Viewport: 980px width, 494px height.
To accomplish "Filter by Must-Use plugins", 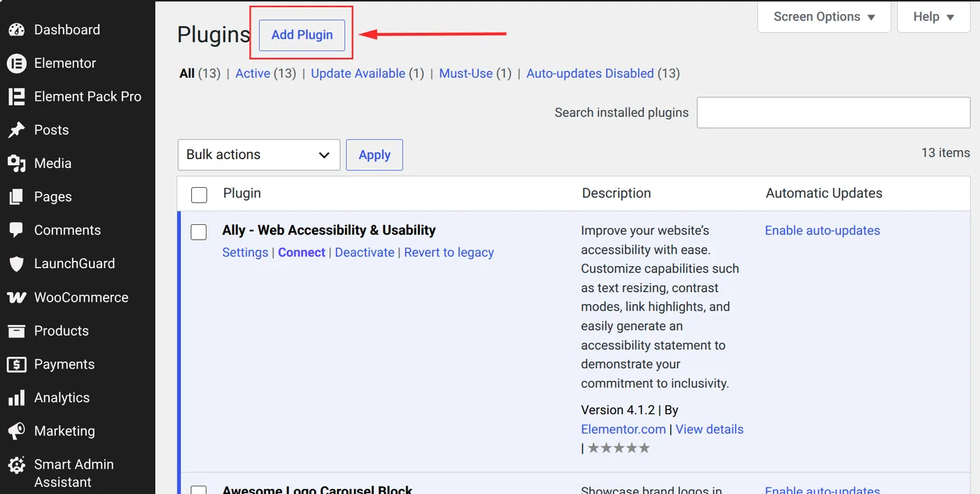I will pyautogui.click(x=466, y=74).
